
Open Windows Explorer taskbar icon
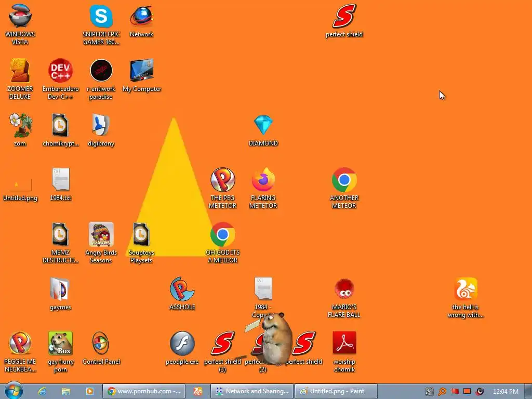tap(66, 391)
